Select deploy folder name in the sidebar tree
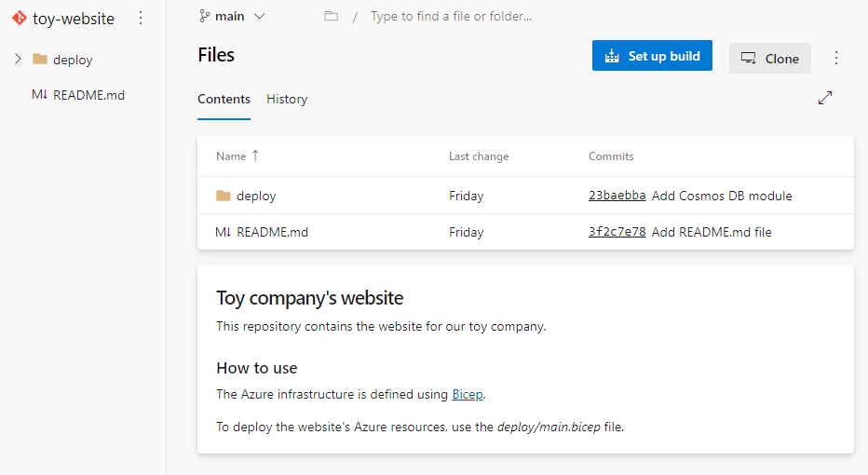Screen dimensions: 868x475 pos(73,60)
